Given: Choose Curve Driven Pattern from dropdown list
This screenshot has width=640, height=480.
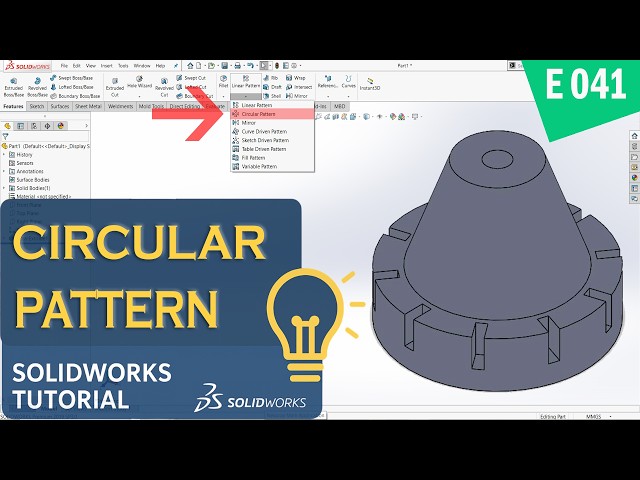Looking at the screenshot, I should [x=272, y=131].
